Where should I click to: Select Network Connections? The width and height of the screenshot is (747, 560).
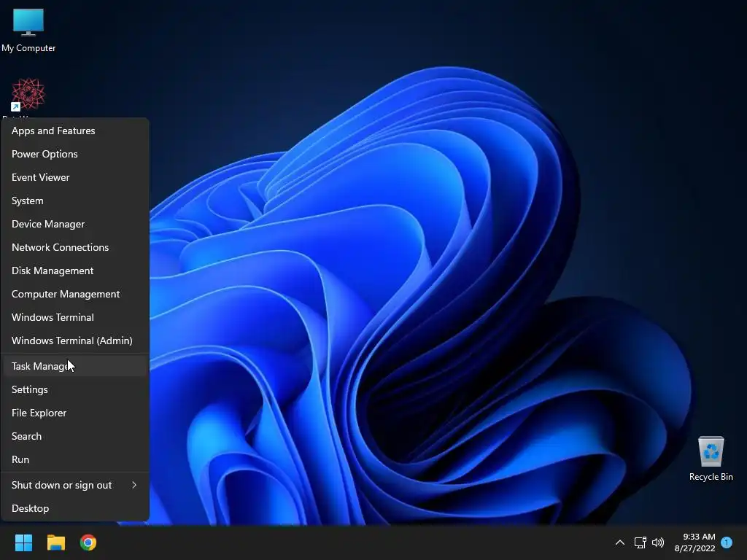(x=75, y=247)
